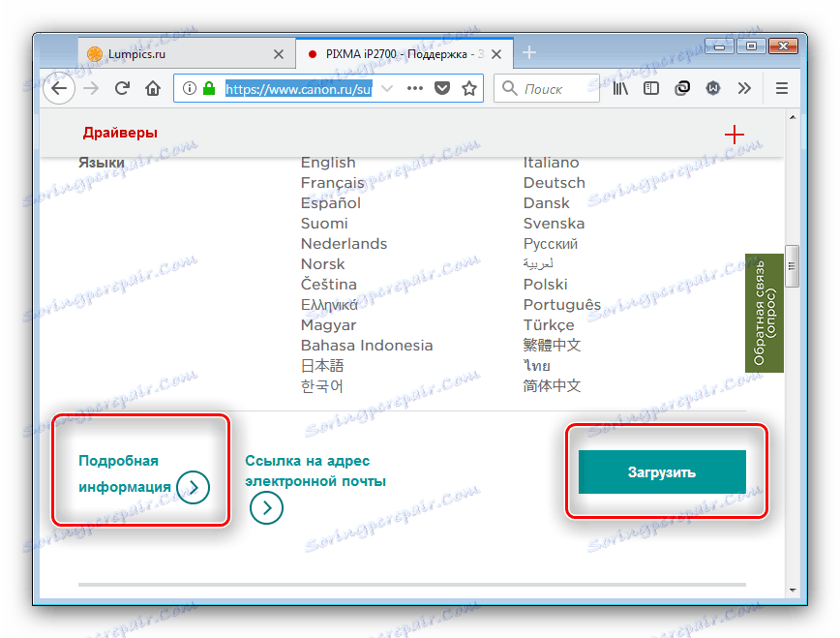Screen dimensions: 840x638
Task: Close the Lumpics.ru tab
Action: pyautogui.click(x=279, y=54)
